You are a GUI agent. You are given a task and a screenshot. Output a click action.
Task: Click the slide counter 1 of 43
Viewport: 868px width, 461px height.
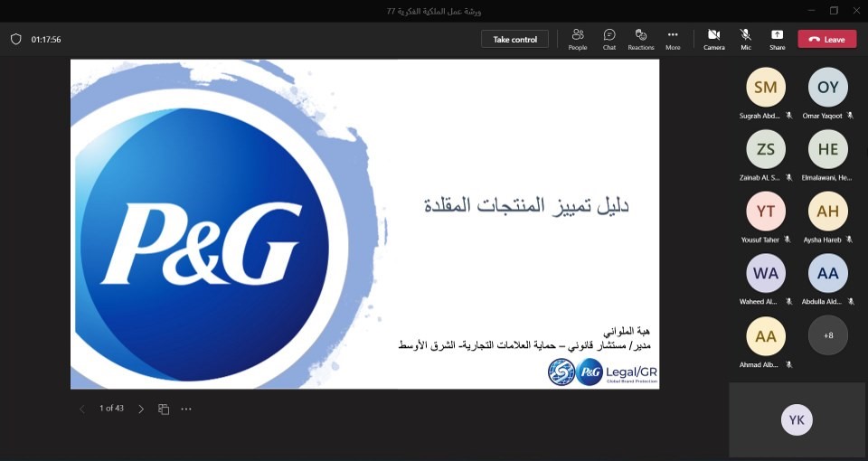[x=111, y=409]
